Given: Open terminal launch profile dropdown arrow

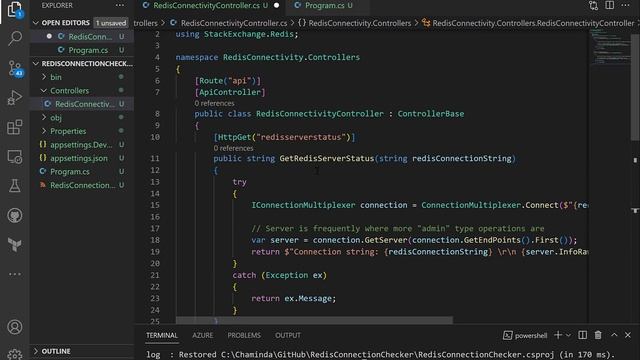Looking at the screenshot, I should (x=568, y=336).
